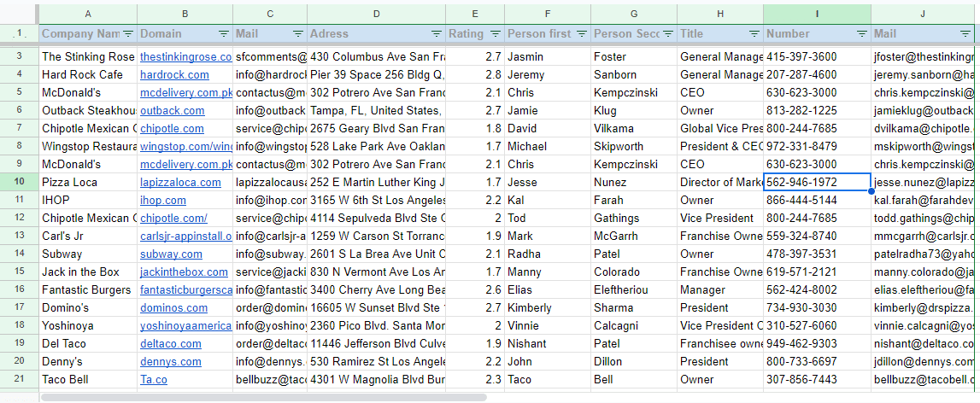Open the filter dropdown for Rating column

click(x=496, y=34)
